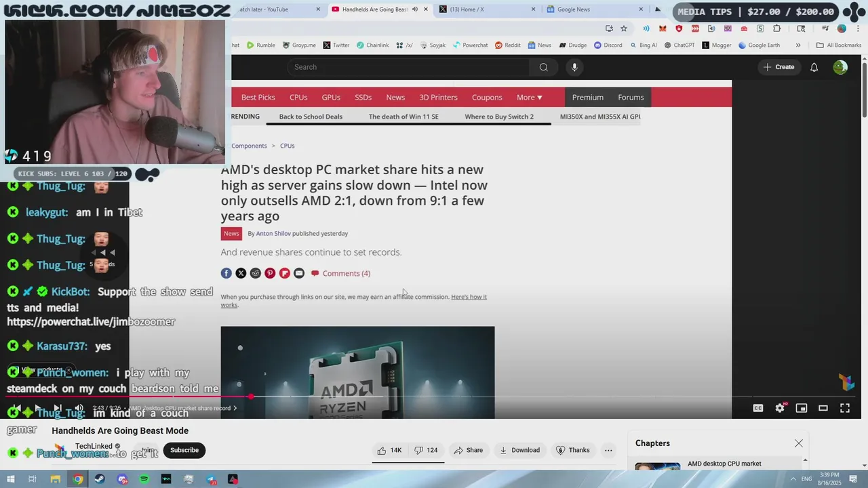Click the Download button
868x488 pixels.
519,450
